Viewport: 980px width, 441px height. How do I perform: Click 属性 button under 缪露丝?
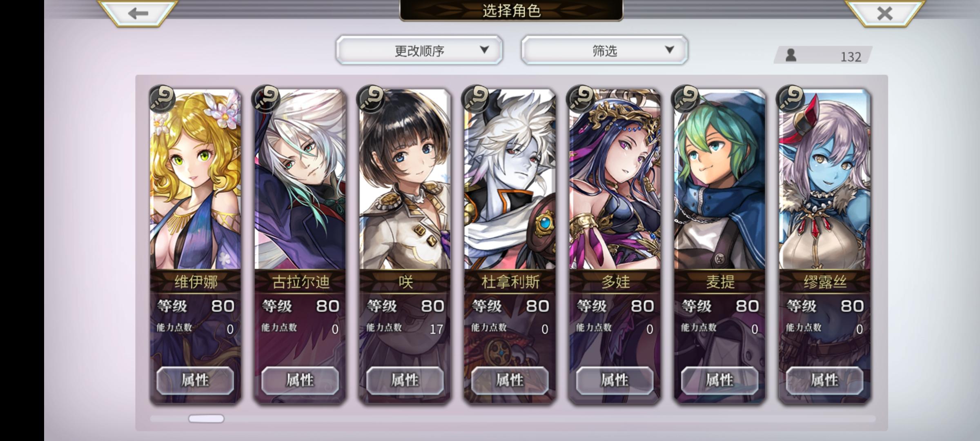click(824, 380)
